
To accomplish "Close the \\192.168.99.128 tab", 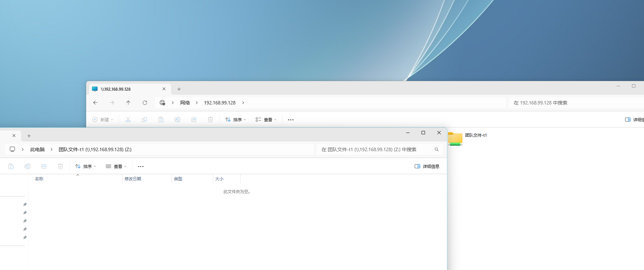I will tap(164, 89).
